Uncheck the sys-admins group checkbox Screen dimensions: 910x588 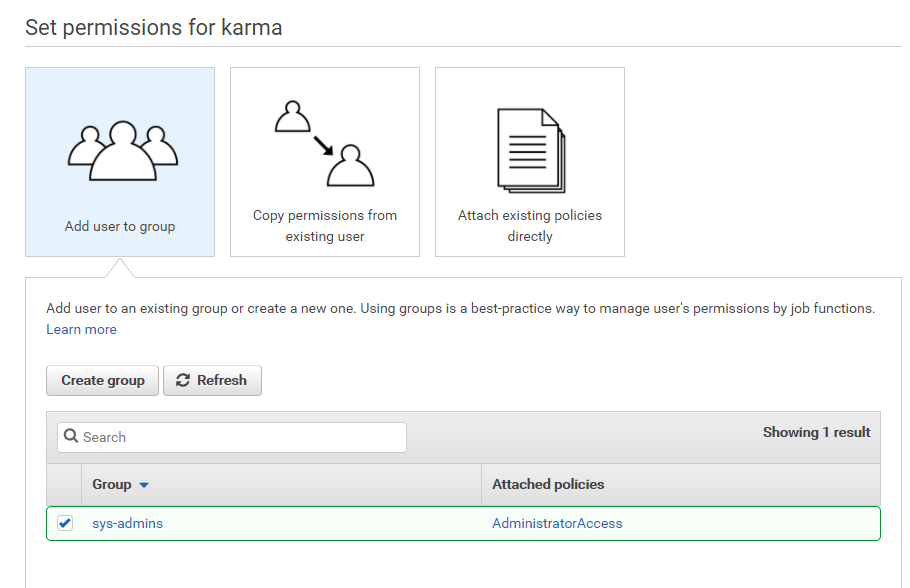pyautogui.click(x=65, y=523)
